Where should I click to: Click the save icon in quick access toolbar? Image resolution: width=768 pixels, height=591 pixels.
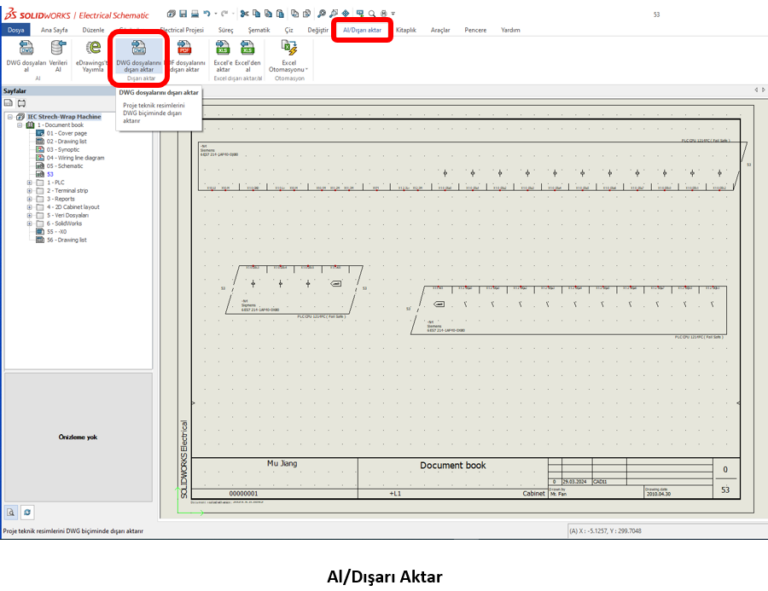(x=182, y=15)
